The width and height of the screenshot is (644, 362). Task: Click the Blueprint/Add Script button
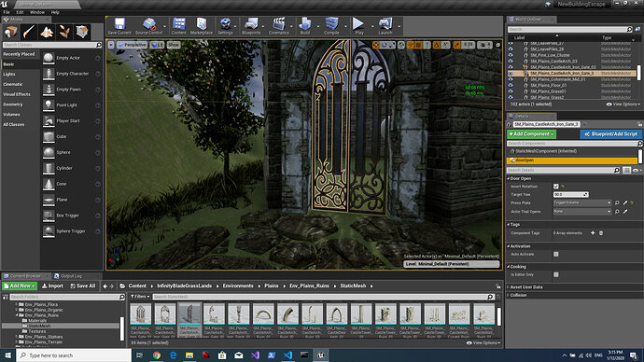click(610, 134)
